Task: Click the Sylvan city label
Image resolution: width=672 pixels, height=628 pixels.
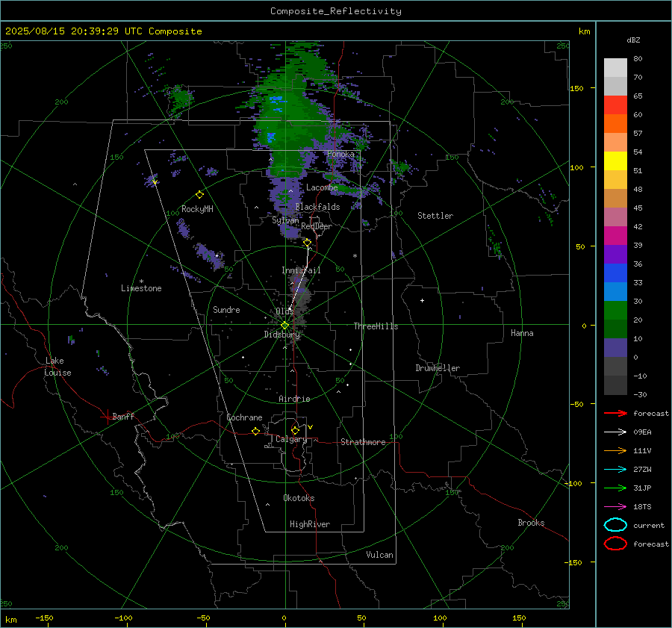Action: pyautogui.click(x=285, y=220)
